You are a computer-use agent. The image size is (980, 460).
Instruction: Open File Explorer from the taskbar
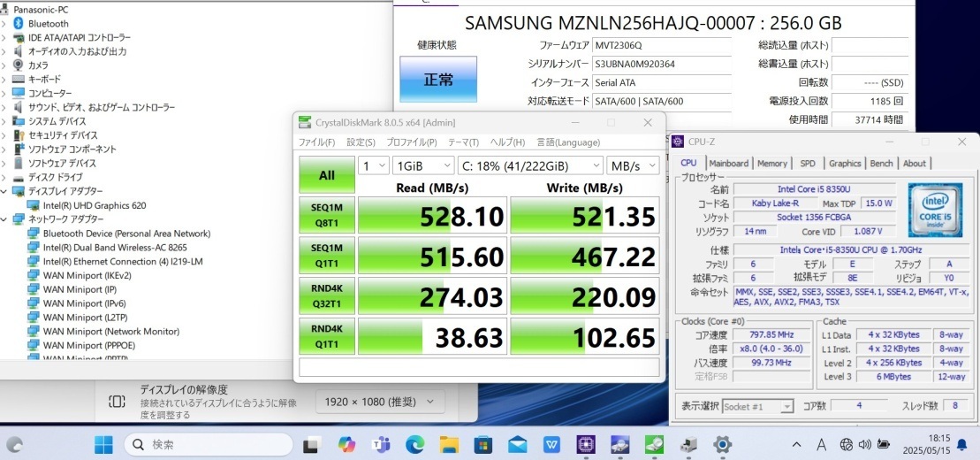449,445
